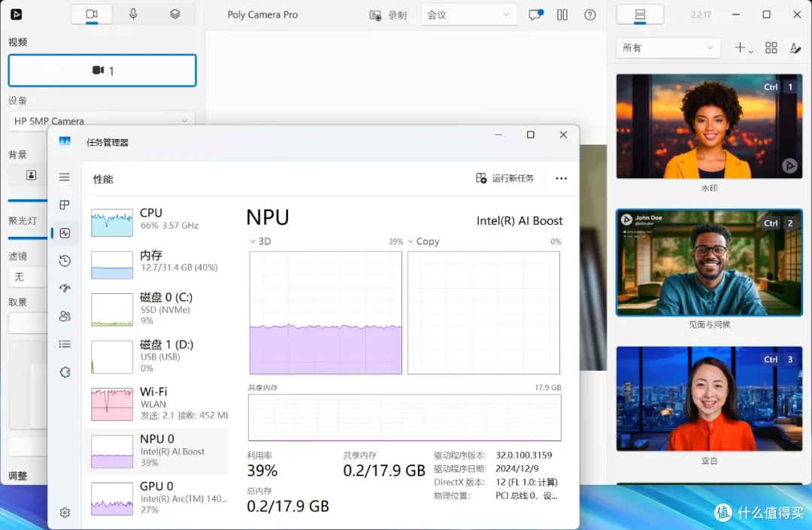The width and height of the screenshot is (812, 530).
Task: Click the 39% utilization value
Action: pos(262,471)
